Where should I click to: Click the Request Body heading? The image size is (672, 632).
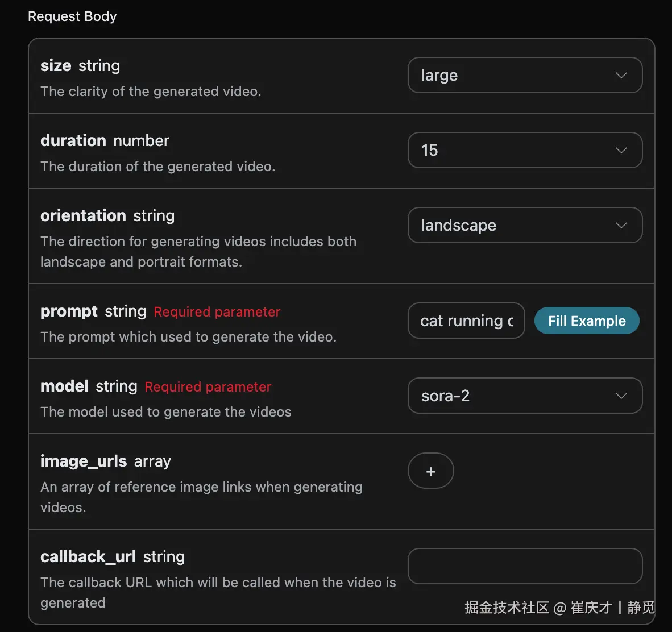tap(72, 16)
